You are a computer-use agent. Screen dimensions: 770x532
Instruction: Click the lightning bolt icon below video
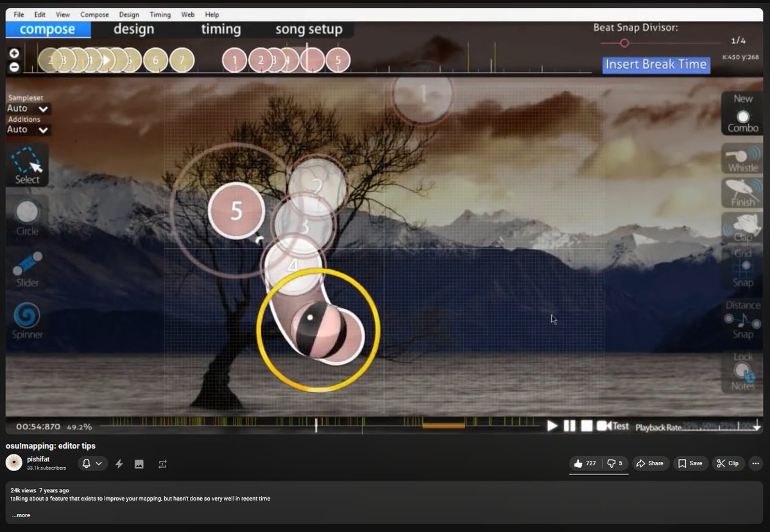(x=119, y=463)
